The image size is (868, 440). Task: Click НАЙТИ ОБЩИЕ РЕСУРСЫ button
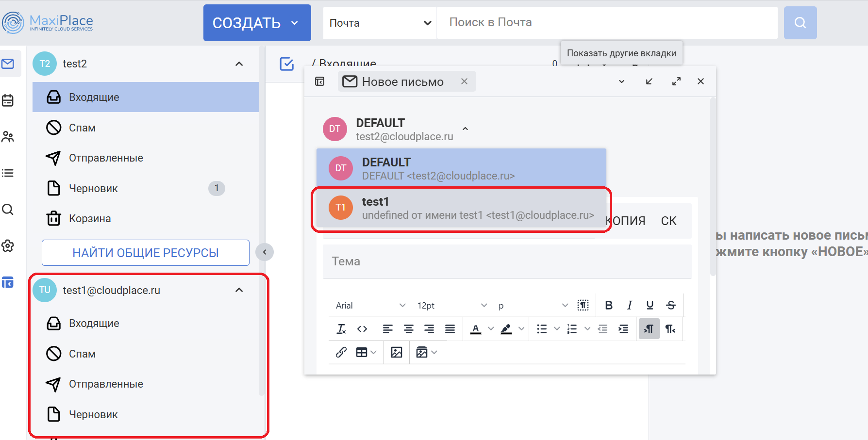coord(146,253)
